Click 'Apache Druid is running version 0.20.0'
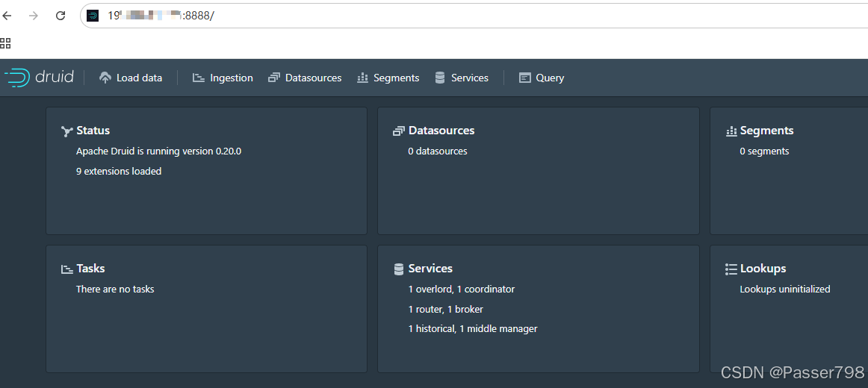 [x=158, y=151]
